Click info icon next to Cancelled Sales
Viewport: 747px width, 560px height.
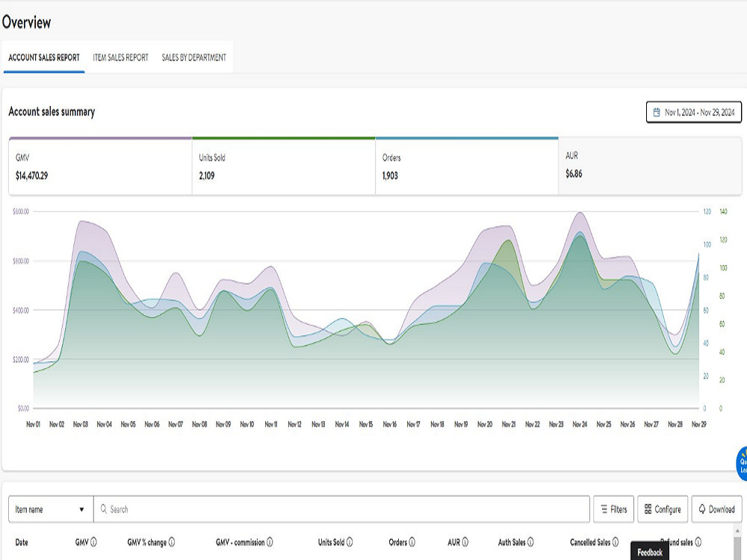tap(615, 542)
